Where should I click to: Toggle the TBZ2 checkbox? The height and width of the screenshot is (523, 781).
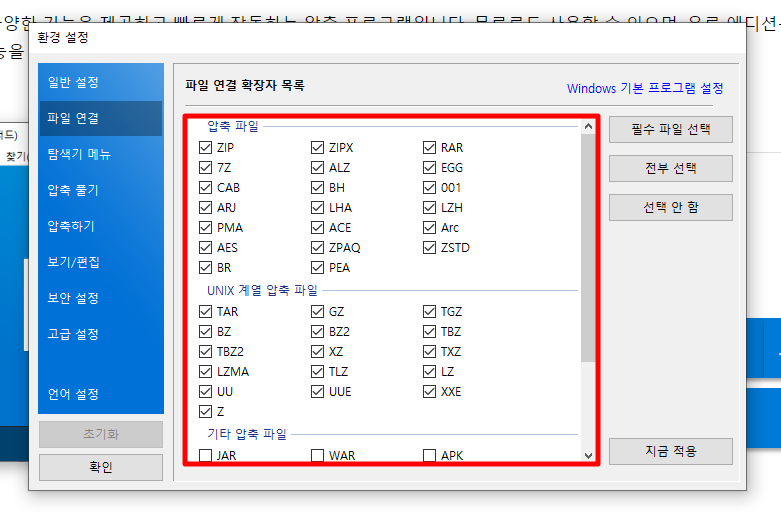point(205,352)
